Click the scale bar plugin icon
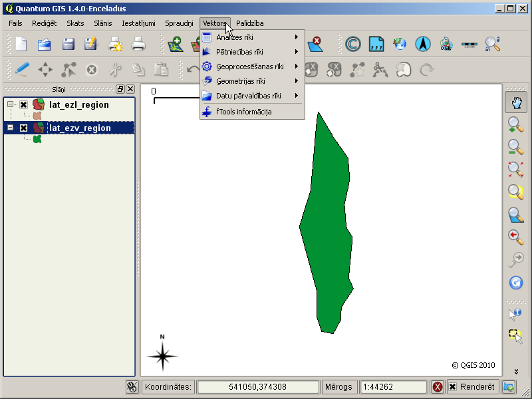 [x=469, y=45]
